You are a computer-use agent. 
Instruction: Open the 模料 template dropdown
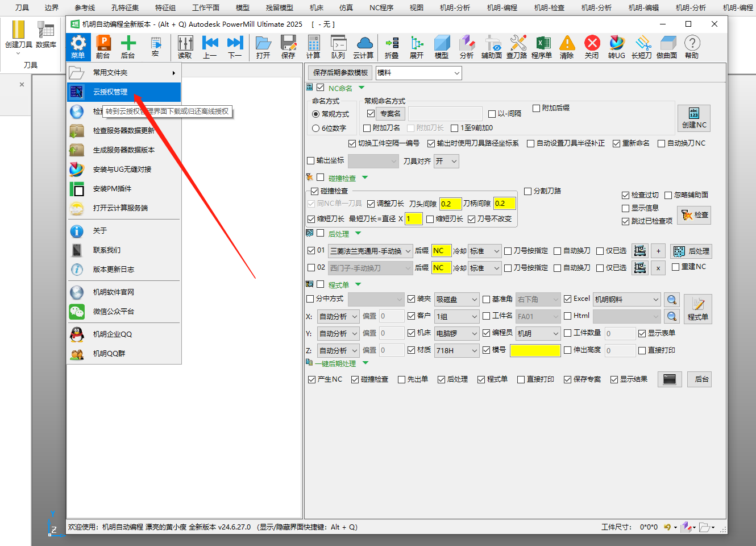click(418, 73)
